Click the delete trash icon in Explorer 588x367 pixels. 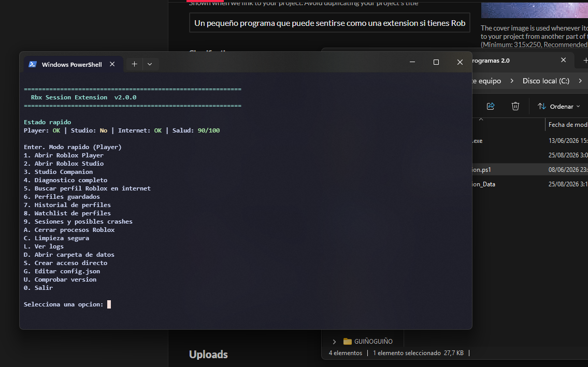tap(515, 107)
